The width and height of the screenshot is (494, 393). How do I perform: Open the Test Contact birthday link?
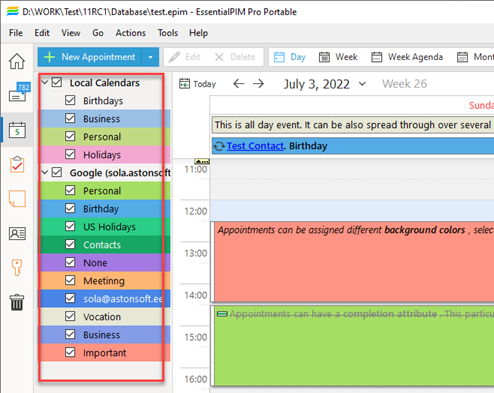(x=255, y=146)
